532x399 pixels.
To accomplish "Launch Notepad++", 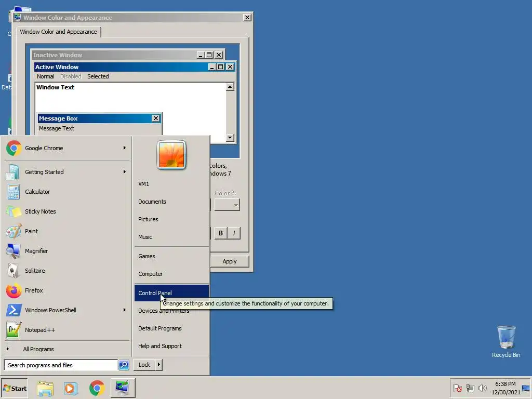I will [66, 330].
